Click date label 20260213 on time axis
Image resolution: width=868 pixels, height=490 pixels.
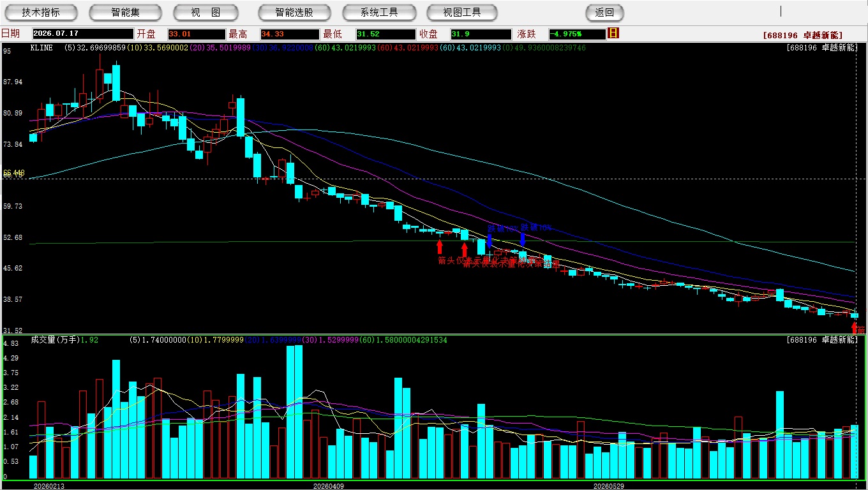pos(49,486)
